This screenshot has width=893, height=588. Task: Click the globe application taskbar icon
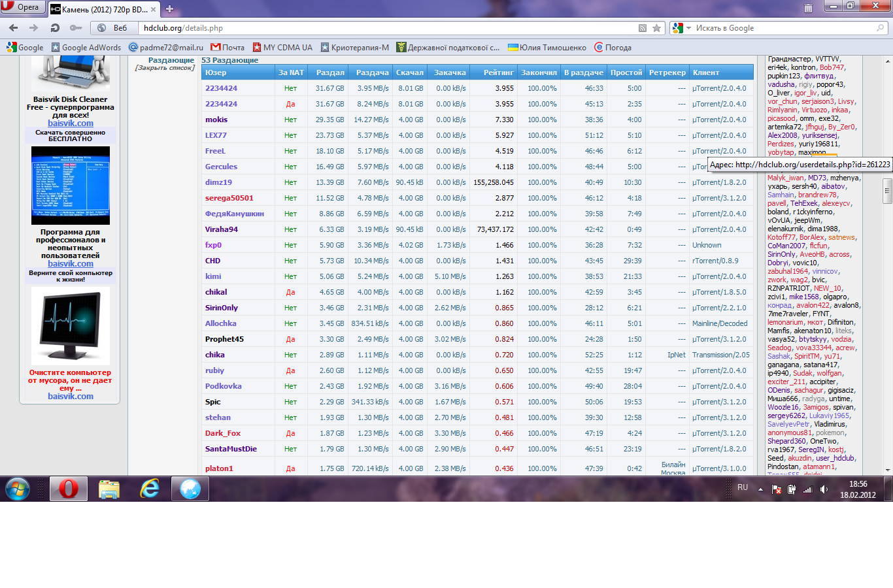point(190,489)
